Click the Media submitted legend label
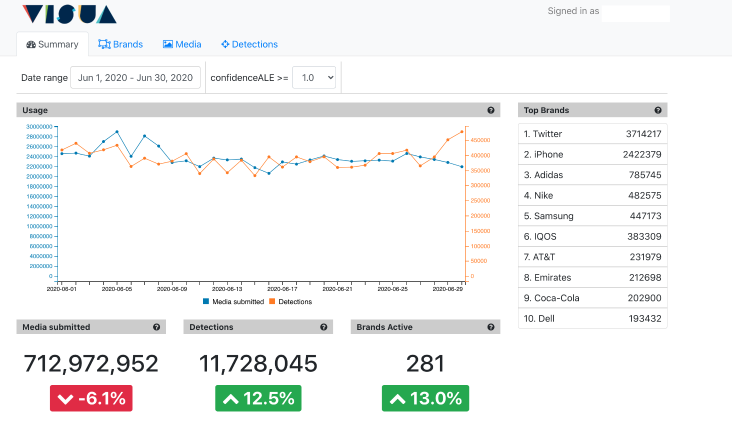Image resolution: width=732 pixels, height=436 pixels. (238, 302)
